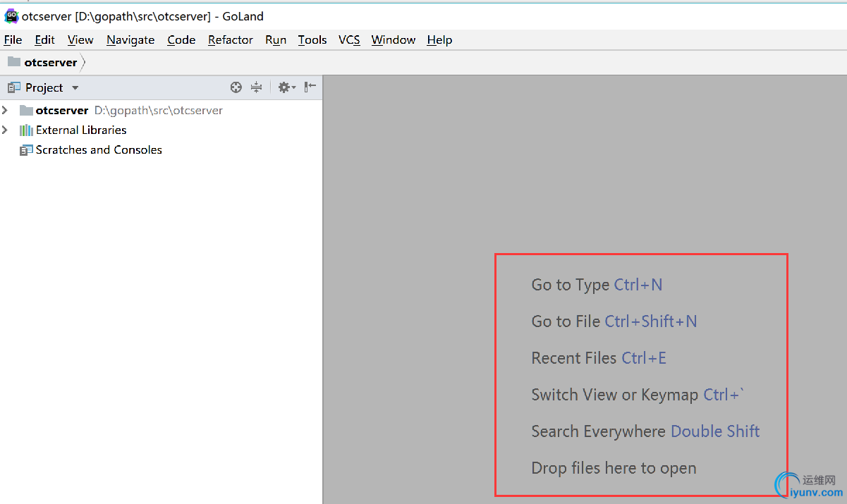Open the Edit menu
The image size is (847, 504).
pyautogui.click(x=44, y=39)
